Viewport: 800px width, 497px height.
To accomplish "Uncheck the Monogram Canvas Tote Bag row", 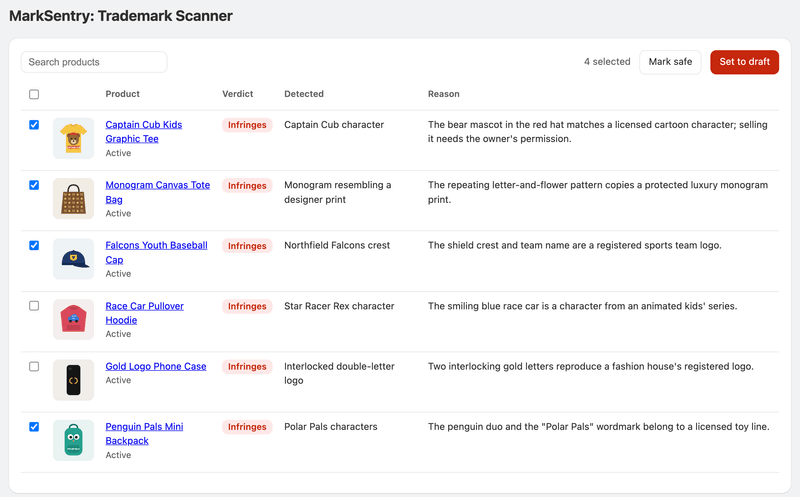I will (x=34, y=185).
